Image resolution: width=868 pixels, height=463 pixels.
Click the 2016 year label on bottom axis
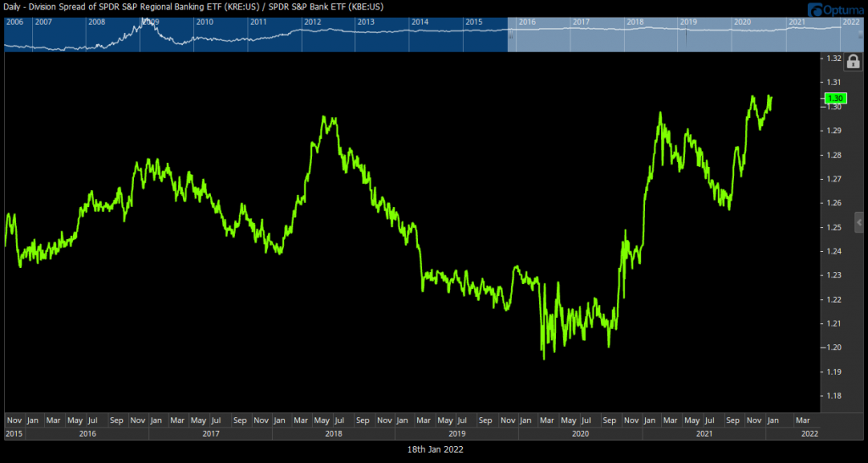point(86,433)
